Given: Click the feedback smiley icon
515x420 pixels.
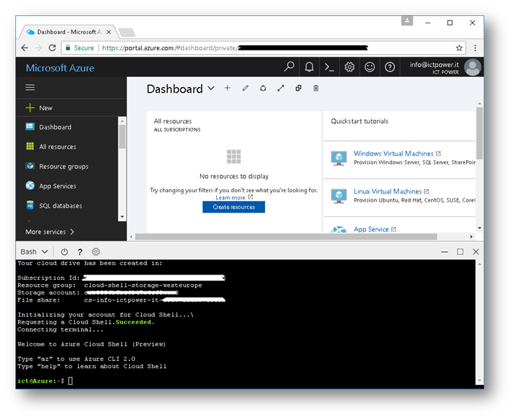Looking at the screenshot, I should [370, 67].
